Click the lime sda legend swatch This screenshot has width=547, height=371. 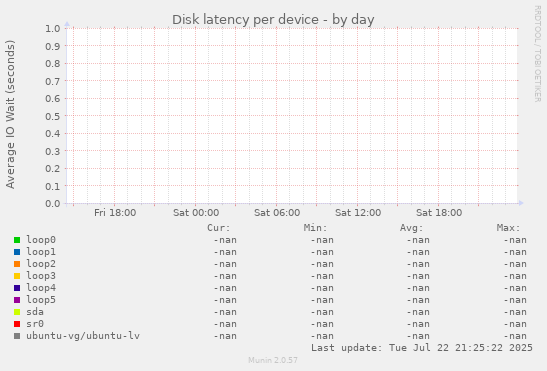tap(17, 312)
